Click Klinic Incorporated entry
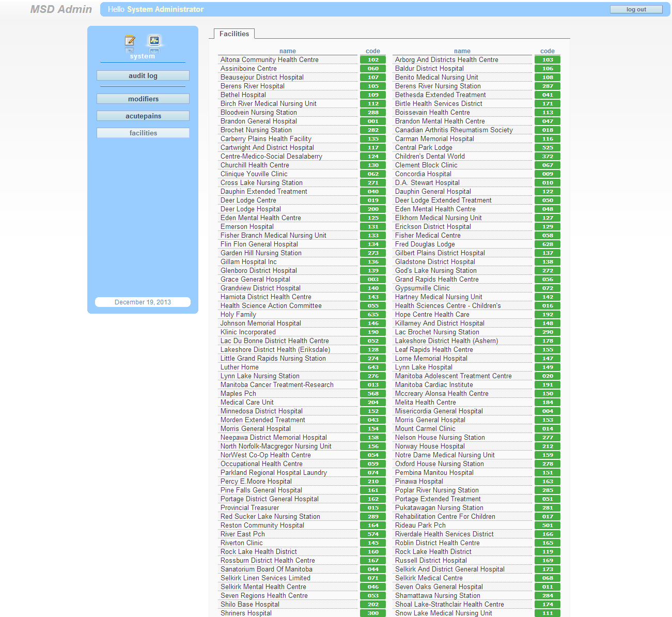The image size is (672, 617). tap(248, 332)
